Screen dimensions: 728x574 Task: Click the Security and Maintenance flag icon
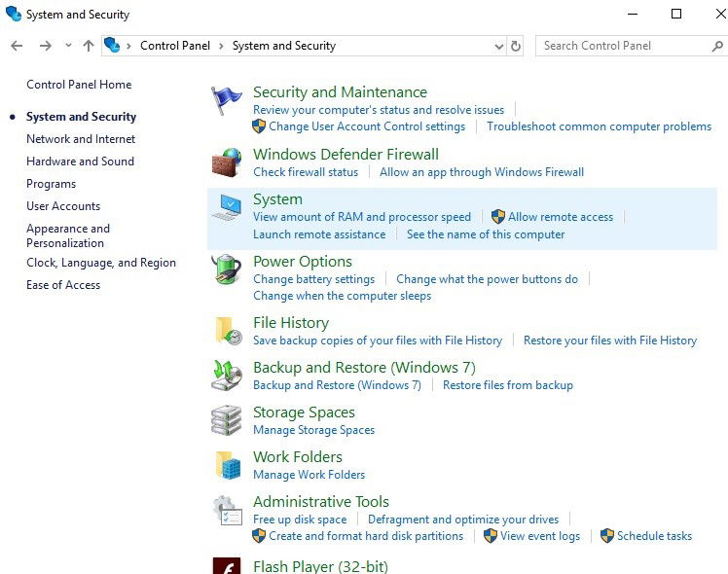pos(226,100)
